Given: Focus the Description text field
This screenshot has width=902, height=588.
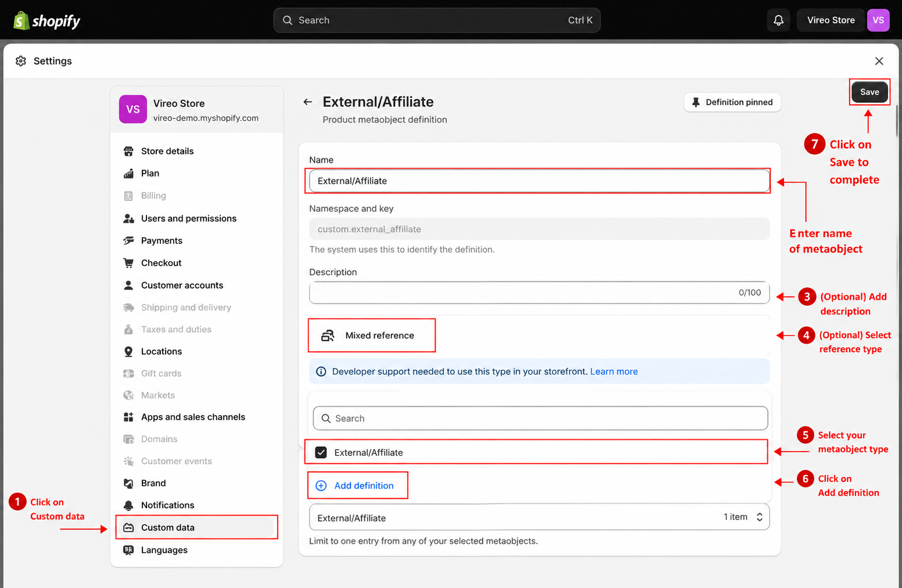Looking at the screenshot, I should (540, 293).
